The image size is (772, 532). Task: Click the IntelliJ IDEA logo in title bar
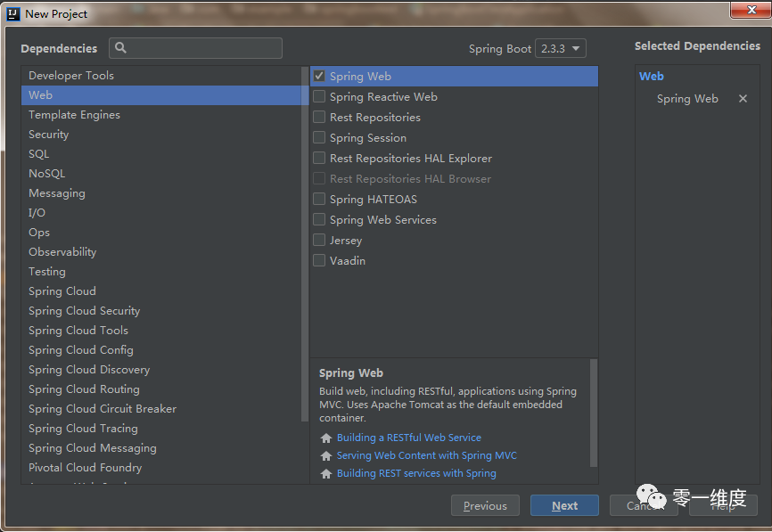13,13
